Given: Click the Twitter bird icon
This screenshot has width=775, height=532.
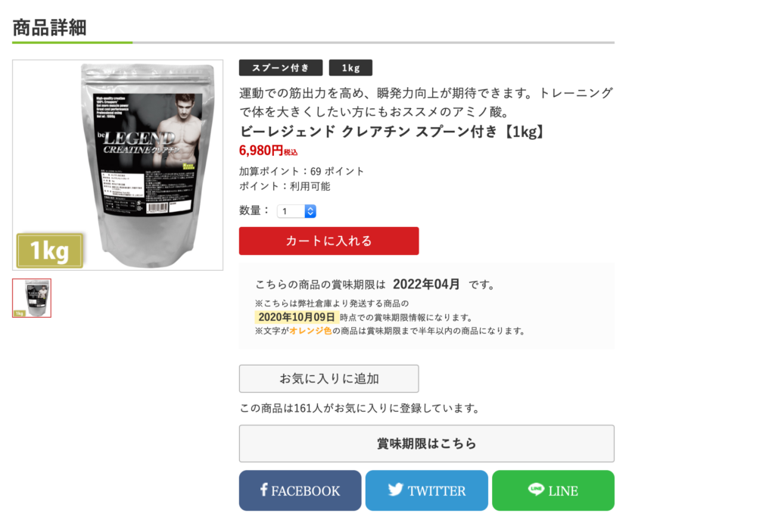Looking at the screenshot, I should (395, 490).
